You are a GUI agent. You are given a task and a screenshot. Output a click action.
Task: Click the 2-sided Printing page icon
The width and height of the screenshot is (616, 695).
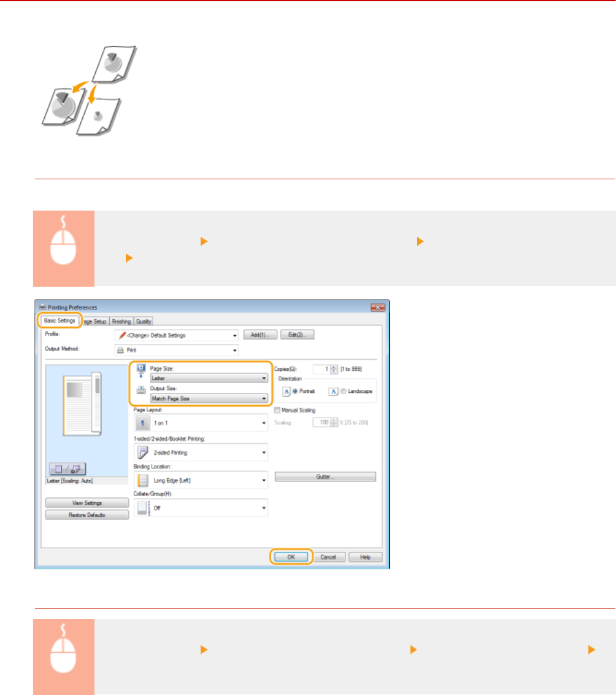142,452
